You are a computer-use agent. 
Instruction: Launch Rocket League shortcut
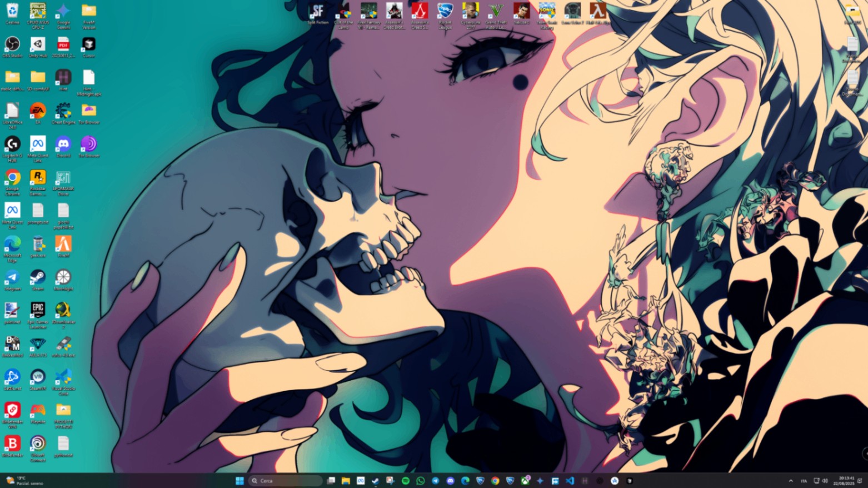(445, 16)
